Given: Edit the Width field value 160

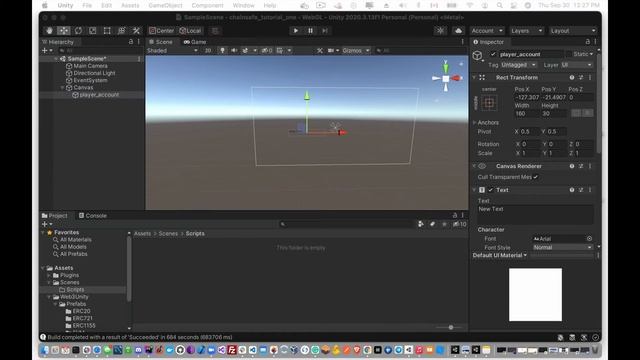Looking at the screenshot, I should [x=527, y=114].
